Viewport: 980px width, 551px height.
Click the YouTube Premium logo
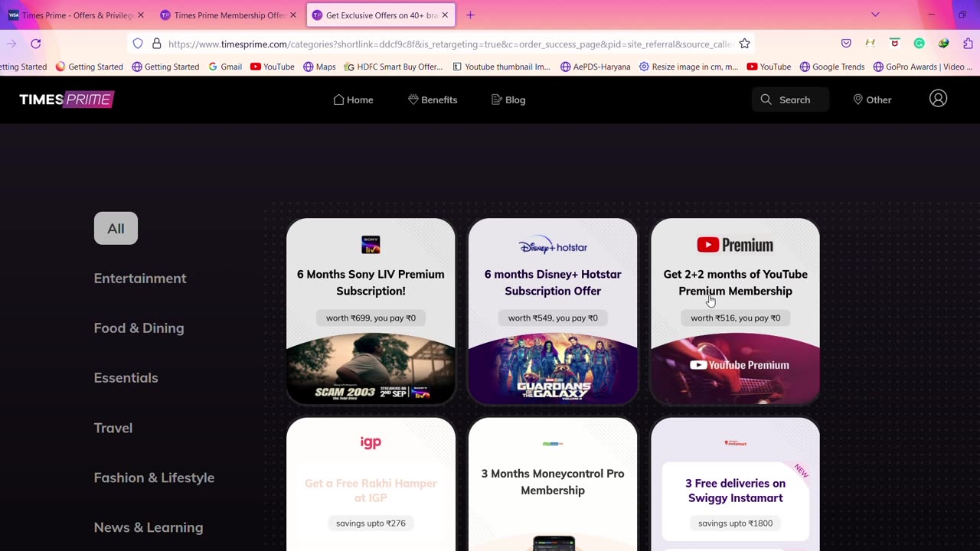point(735,245)
